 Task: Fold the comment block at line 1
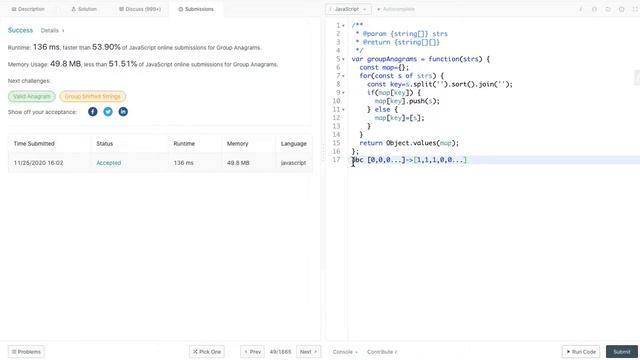click(x=343, y=26)
